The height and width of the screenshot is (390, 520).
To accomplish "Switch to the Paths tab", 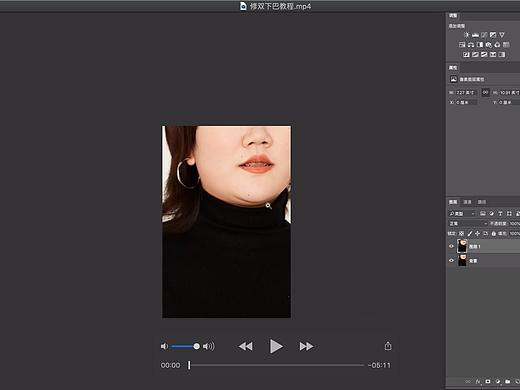I will pyautogui.click(x=482, y=202).
